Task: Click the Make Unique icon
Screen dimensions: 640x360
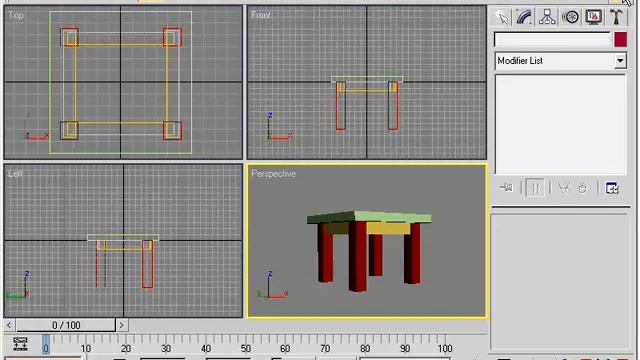Action: tap(564, 188)
